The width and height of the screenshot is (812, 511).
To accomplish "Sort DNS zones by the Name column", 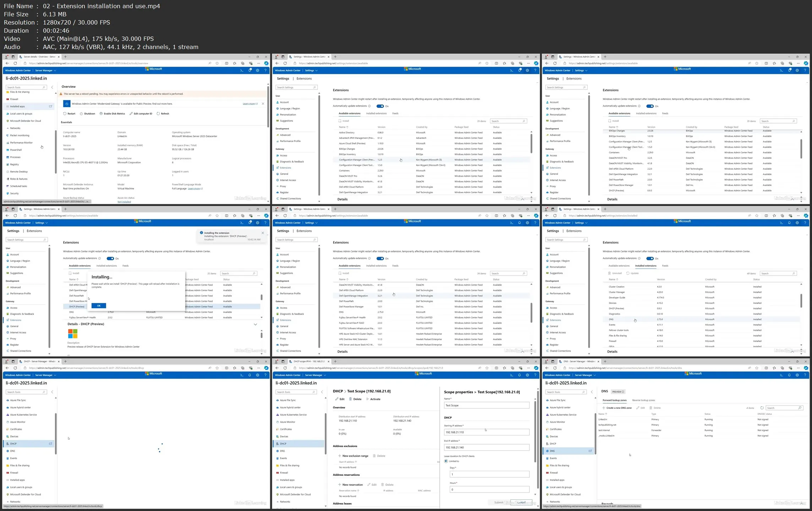I will coord(603,414).
